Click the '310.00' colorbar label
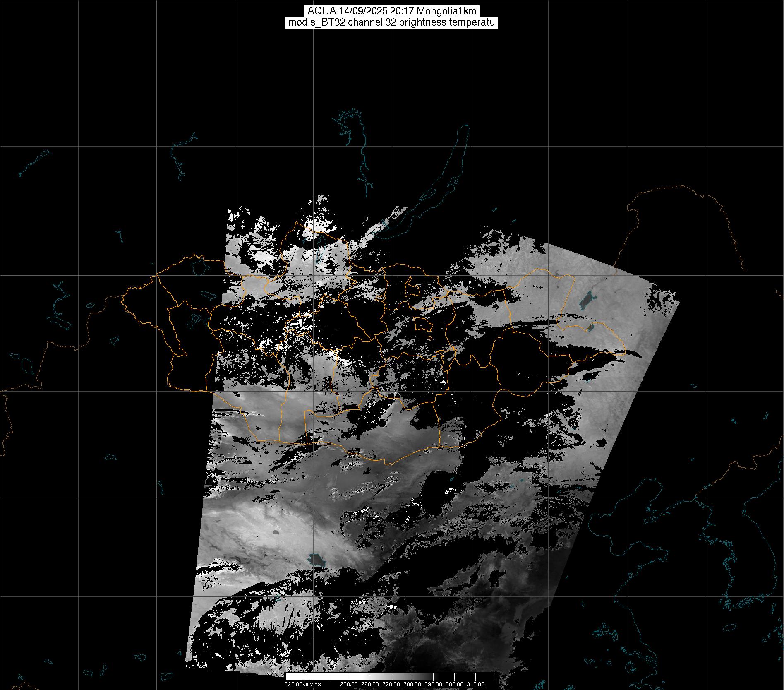Image resolution: width=784 pixels, height=690 pixels. pos(475,684)
